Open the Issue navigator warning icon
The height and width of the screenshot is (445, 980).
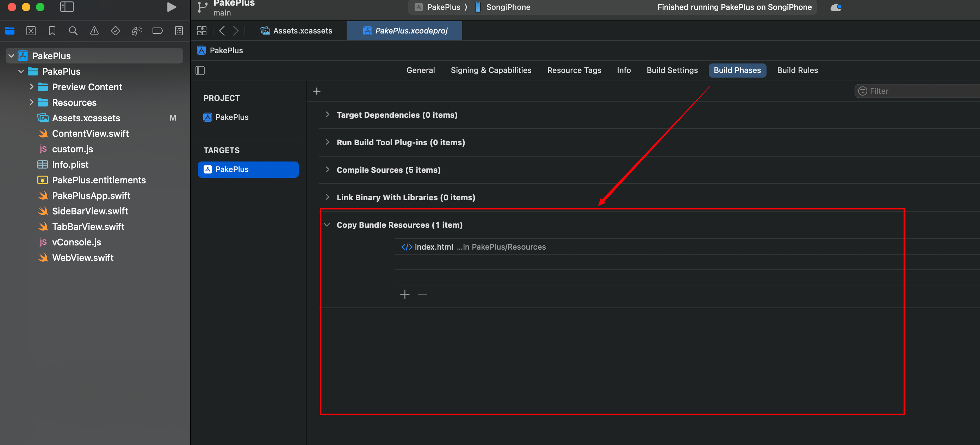coord(94,31)
